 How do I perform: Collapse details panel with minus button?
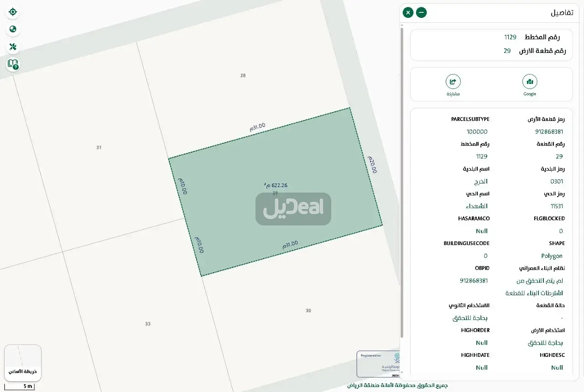click(422, 13)
